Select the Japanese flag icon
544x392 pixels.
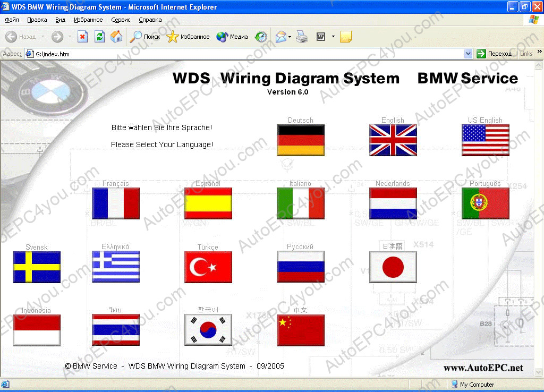[393, 267]
